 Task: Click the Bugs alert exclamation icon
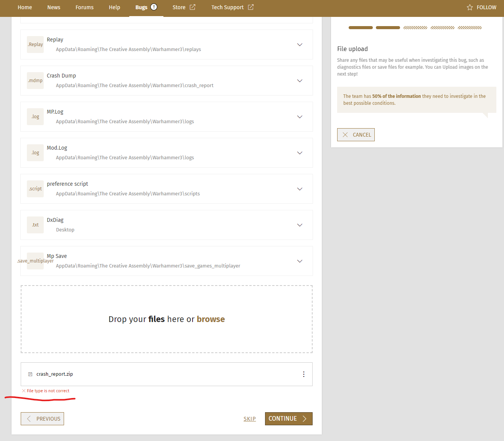click(x=154, y=7)
